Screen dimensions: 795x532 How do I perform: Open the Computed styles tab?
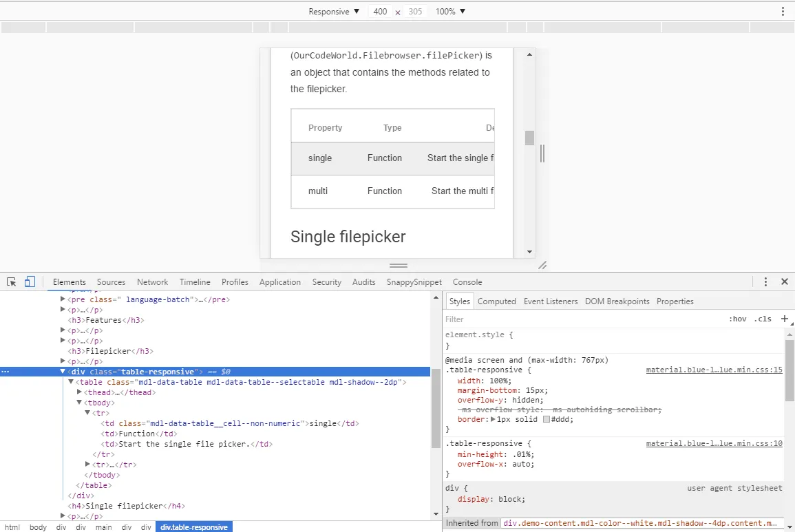496,301
